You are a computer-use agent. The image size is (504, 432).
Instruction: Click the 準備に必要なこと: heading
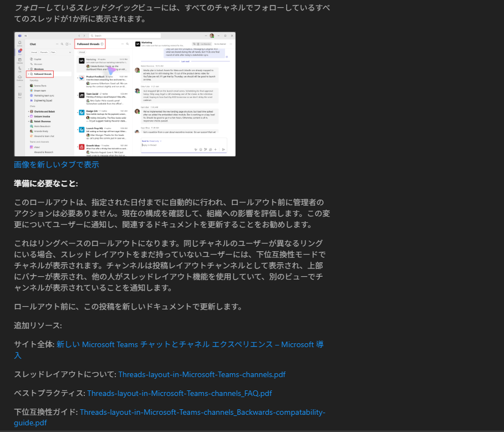(x=46, y=184)
